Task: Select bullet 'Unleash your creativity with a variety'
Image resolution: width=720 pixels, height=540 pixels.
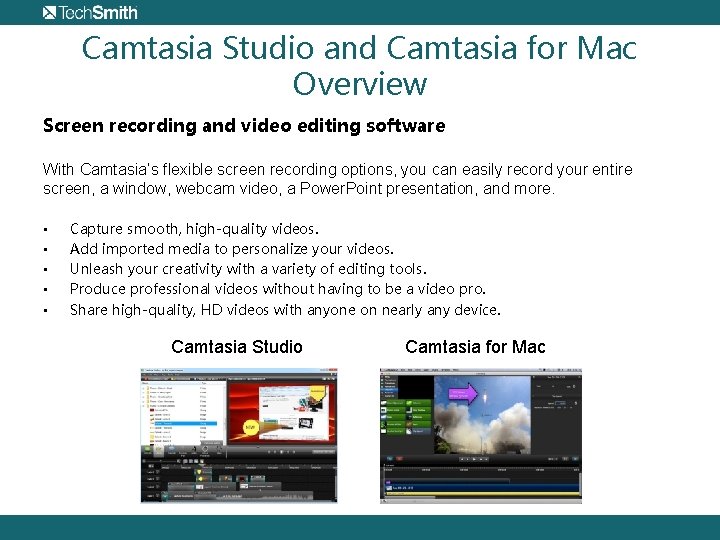Action: coord(248,269)
